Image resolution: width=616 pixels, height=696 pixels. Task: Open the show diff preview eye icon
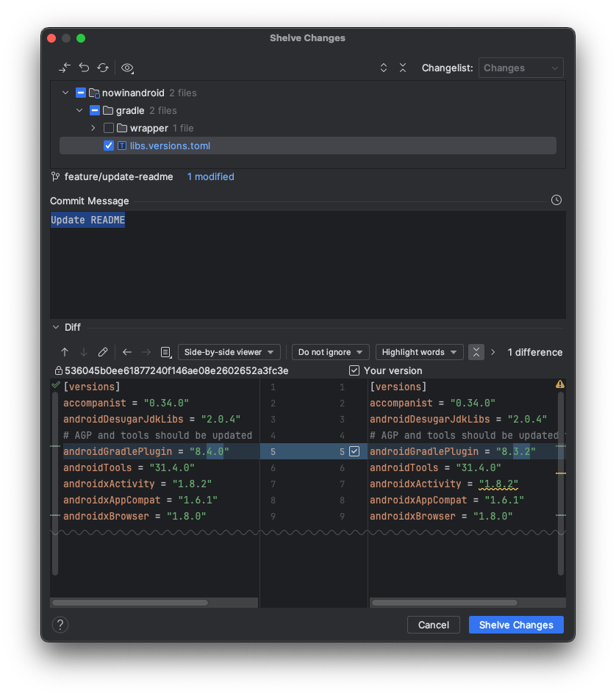[x=126, y=68]
